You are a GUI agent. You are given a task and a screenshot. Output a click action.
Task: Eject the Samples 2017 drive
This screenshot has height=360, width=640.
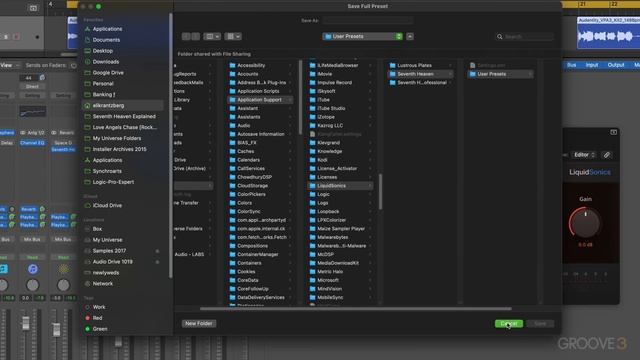pos(157,251)
